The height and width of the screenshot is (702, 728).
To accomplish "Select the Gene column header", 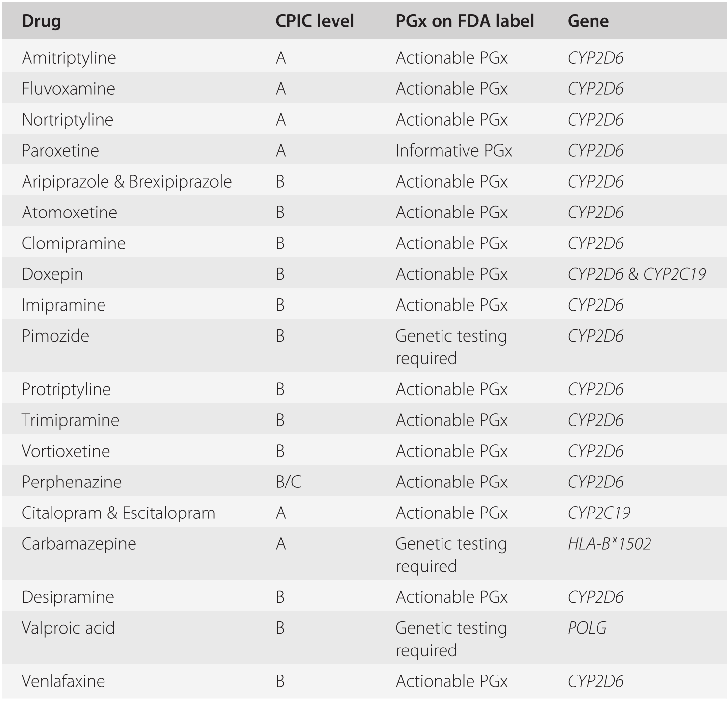I will tap(588, 21).
